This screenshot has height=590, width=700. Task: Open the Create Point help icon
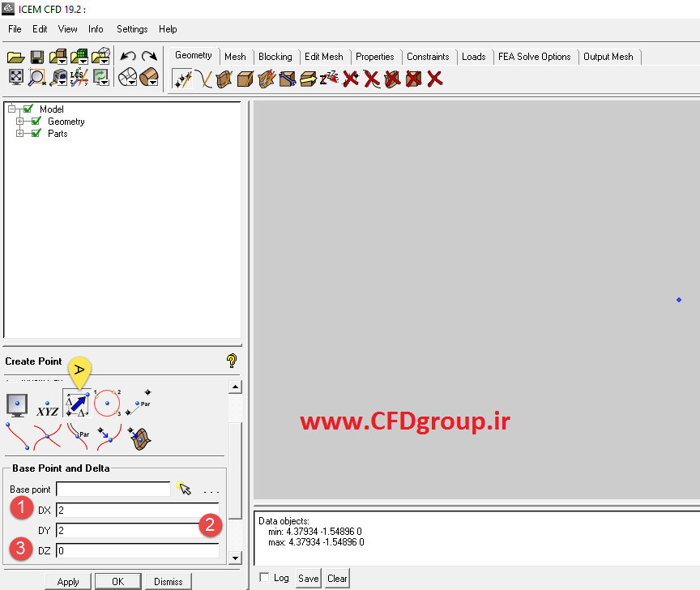tap(232, 361)
